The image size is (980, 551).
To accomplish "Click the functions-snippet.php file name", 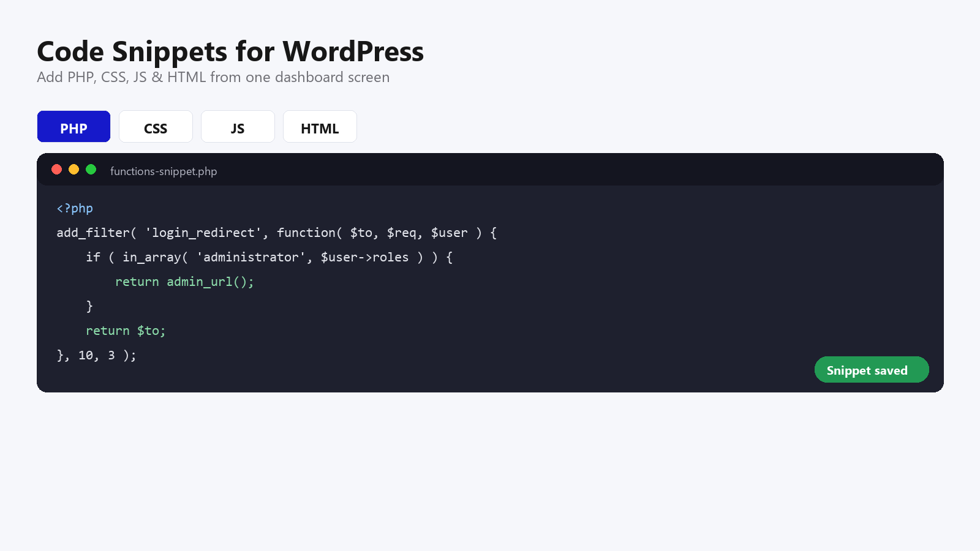I will point(164,171).
